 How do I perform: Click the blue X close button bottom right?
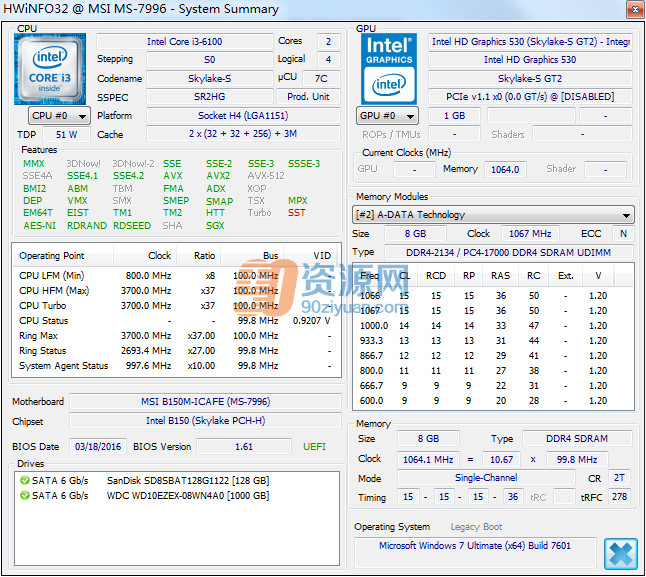pyautogui.click(x=620, y=554)
